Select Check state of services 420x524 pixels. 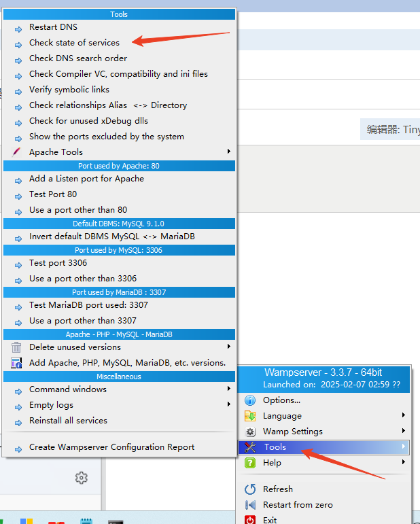pyautogui.click(x=120, y=43)
